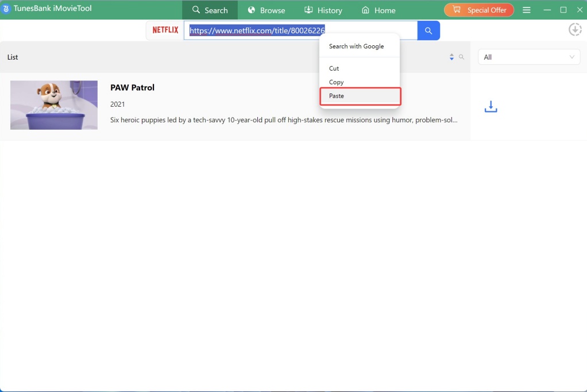This screenshot has width=587, height=392.
Task: Select Copy in the context menu
Action: pos(337,82)
